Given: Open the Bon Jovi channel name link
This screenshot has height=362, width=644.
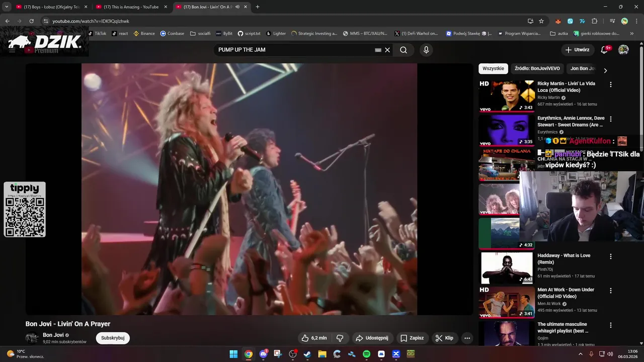Looking at the screenshot, I should [53, 335].
